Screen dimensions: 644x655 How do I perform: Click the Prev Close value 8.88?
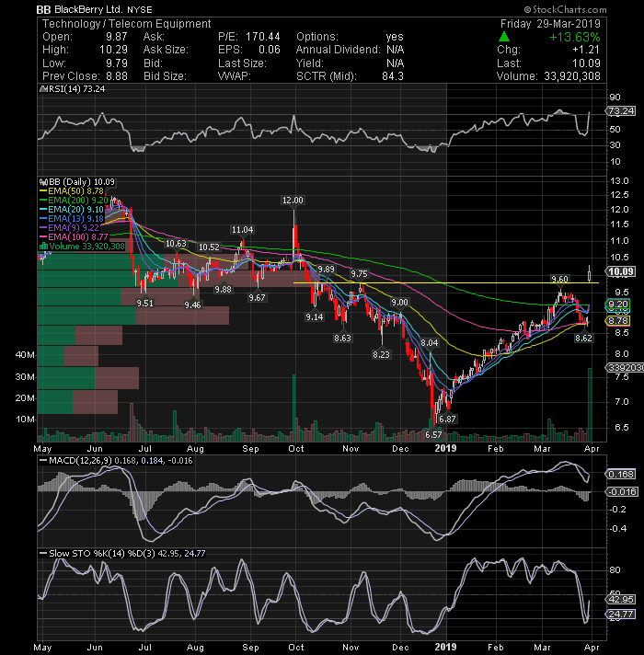coord(116,76)
